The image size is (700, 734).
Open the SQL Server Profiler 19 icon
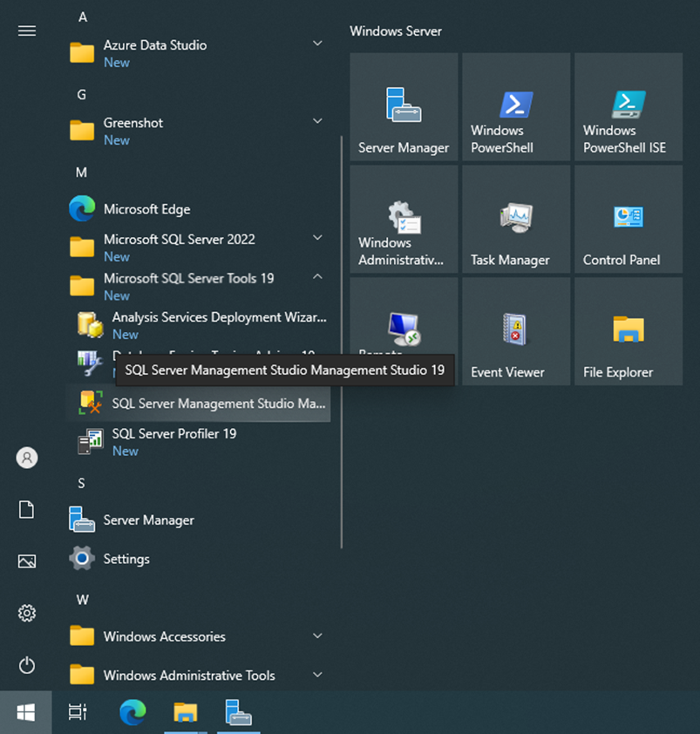[x=91, y=441]
